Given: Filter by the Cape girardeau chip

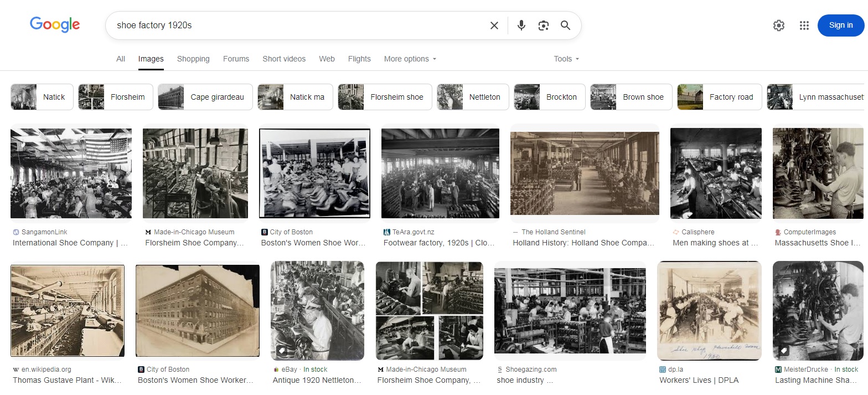Looking at the screenshot, I should point(205,97).
